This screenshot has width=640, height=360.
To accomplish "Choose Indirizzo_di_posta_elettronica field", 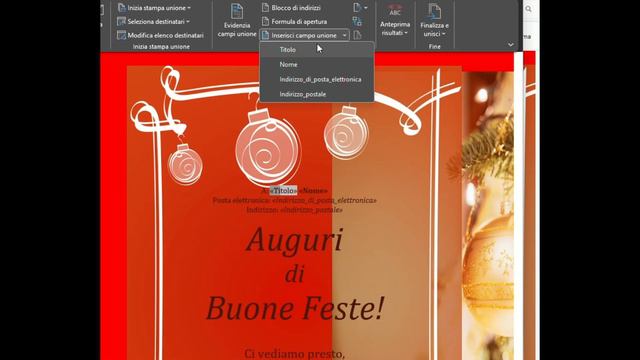I will pos(317,79).
